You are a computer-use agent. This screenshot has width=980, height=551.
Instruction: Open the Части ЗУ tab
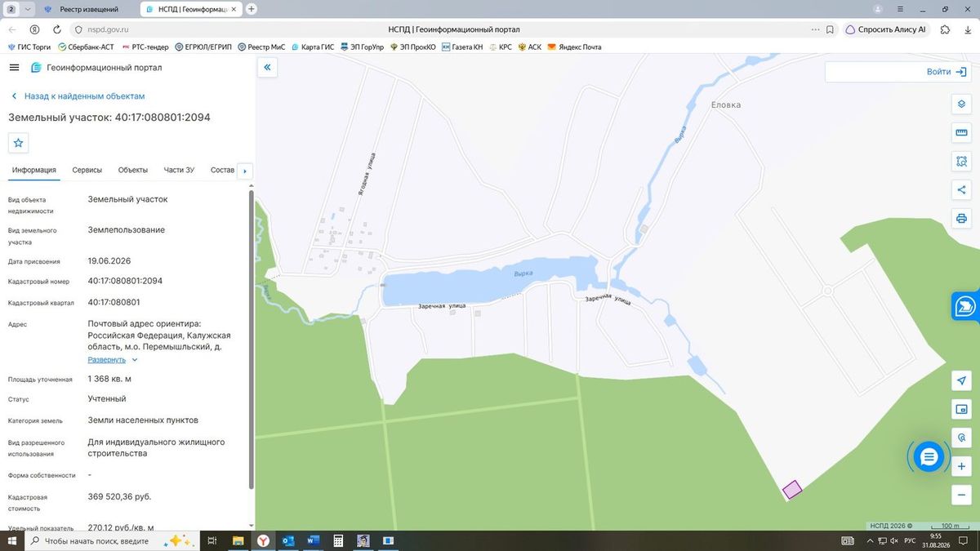179,170
